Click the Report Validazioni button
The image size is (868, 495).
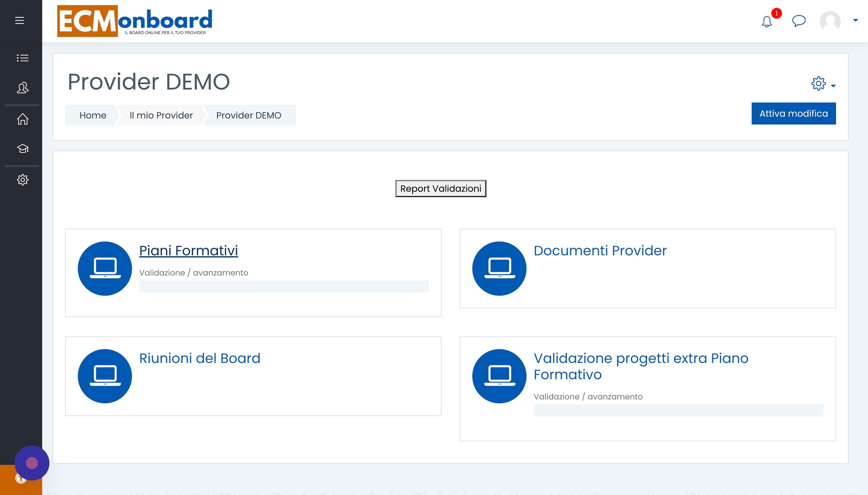pos(440,189)
